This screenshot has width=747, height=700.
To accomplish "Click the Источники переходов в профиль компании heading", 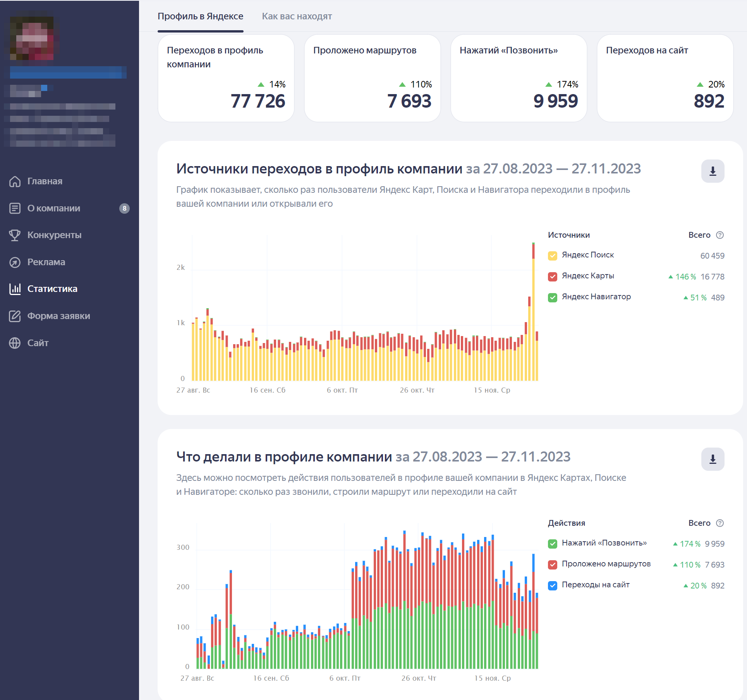I will [319, 169].
